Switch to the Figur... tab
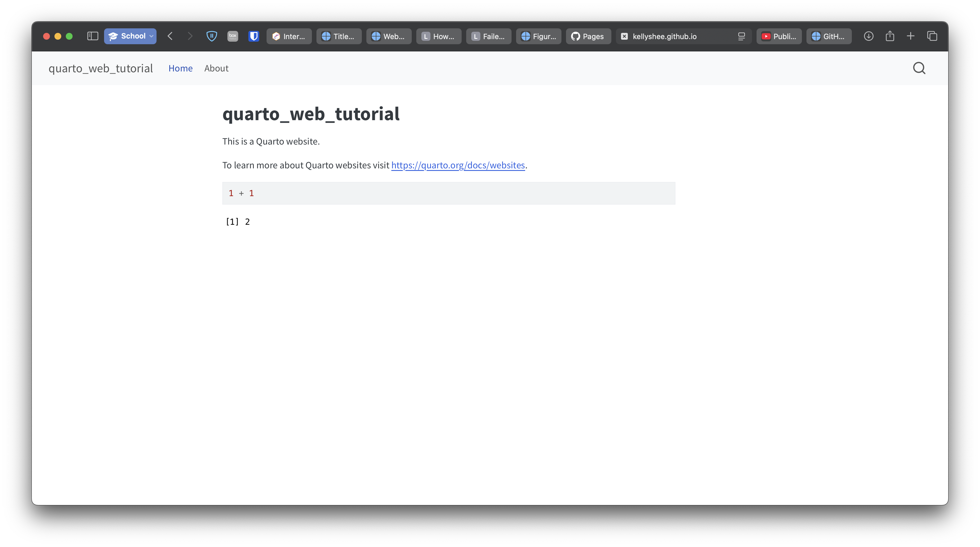 [538, 36]
